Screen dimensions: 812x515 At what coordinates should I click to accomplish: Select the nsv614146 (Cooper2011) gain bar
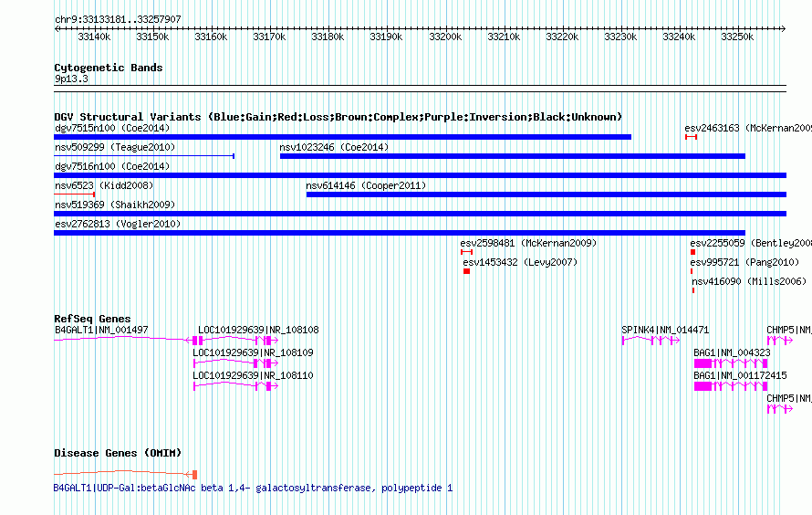coord(547,194)
